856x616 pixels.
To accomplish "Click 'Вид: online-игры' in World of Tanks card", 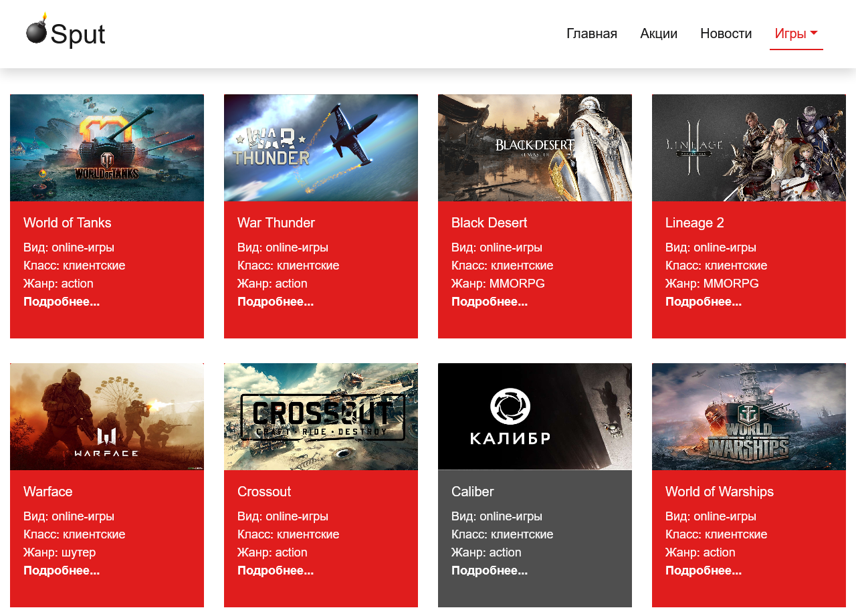I will click(69, 247).
